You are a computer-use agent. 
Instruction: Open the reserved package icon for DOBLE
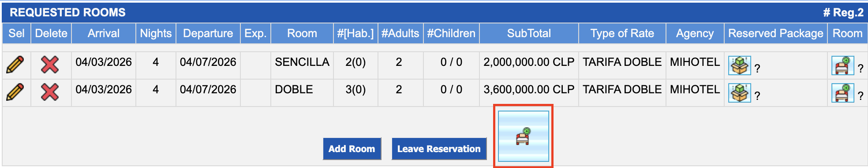740,93
